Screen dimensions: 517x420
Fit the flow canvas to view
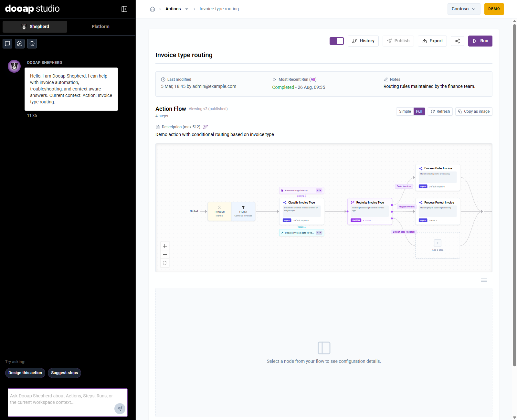[x=165, y=263]
